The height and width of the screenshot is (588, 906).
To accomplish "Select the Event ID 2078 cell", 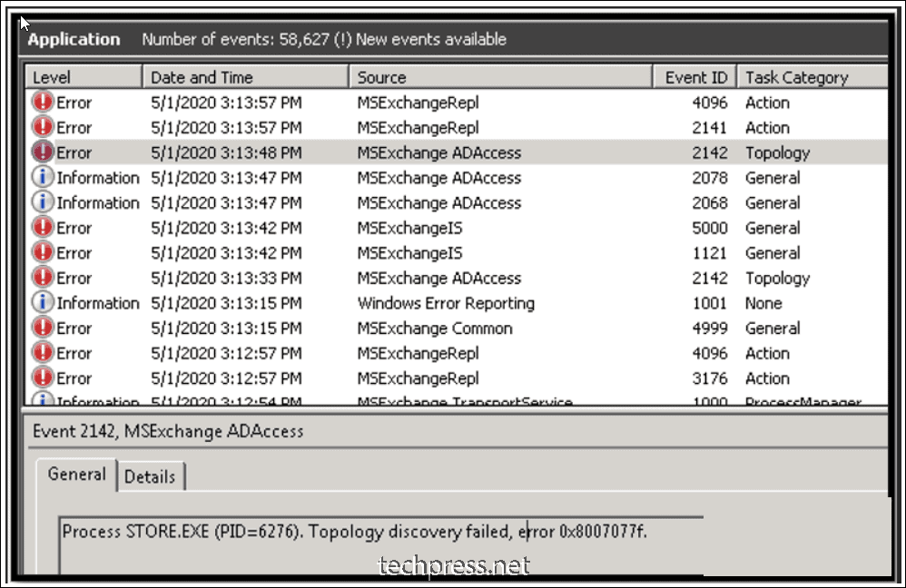I will pyautogui.click(x=710, y=178).
